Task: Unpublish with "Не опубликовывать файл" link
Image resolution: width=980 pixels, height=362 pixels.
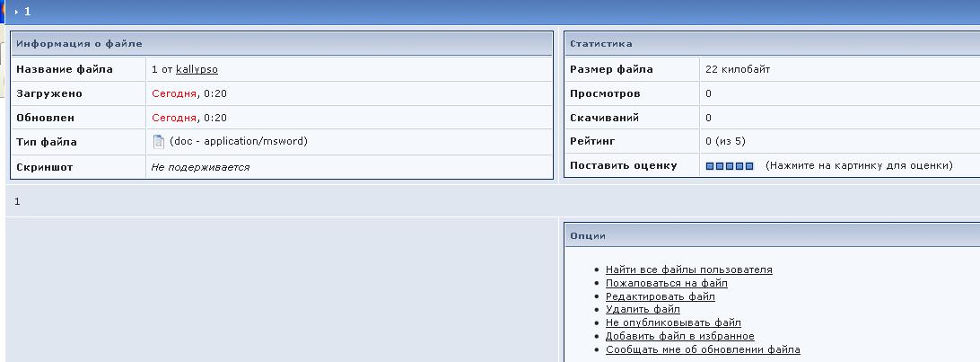Action: (673, 322)
